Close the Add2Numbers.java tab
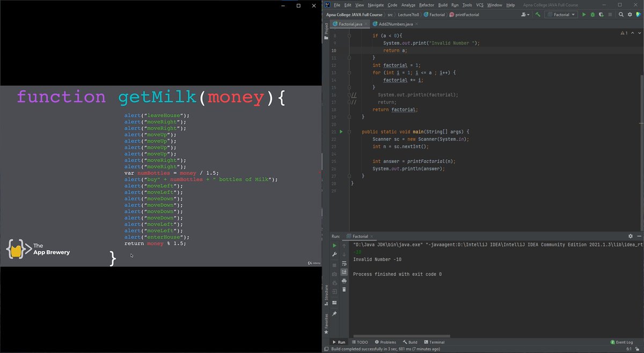Screen dimensions: 644x353 pyautogui.click(x=417, y=24)
